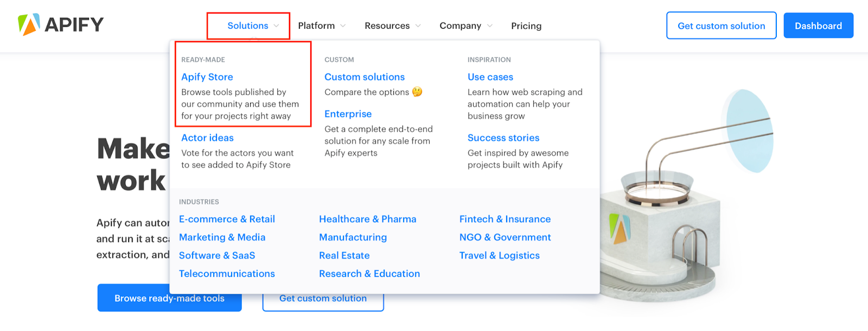The width and height of the screenshot is (868, 331).
Task: Choose E-commerce & Retail industry
Action: [227, 219]
